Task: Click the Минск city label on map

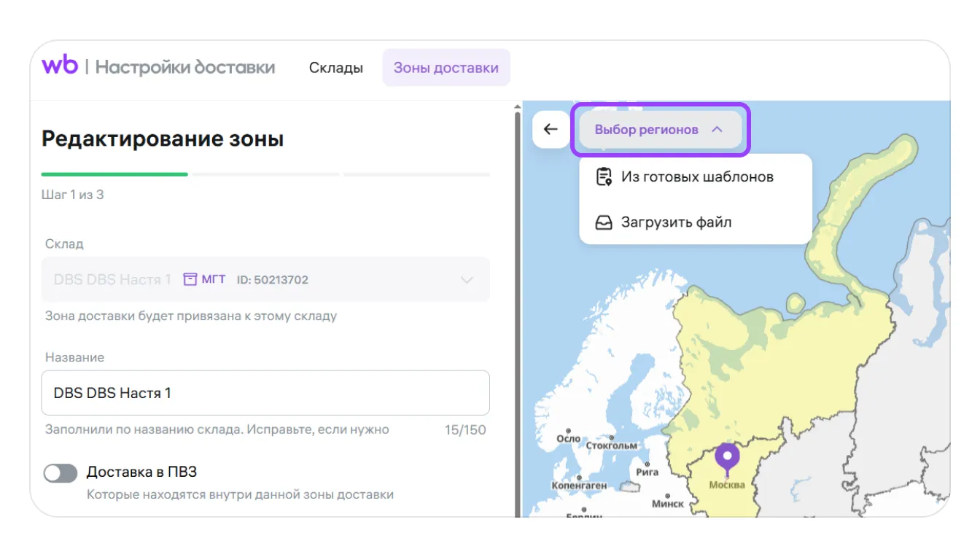Action: (668, 503)
